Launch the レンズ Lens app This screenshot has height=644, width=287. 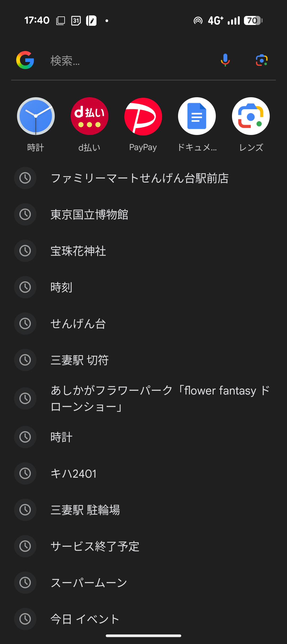pos(251,116)
